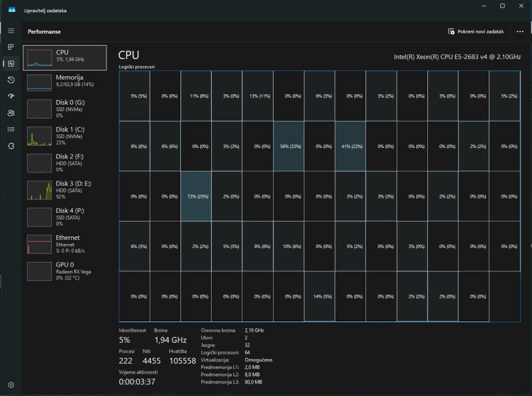532x396 pixels.
Task: Show the Disk 0 (G:) graph
Action: click(65, 109)
